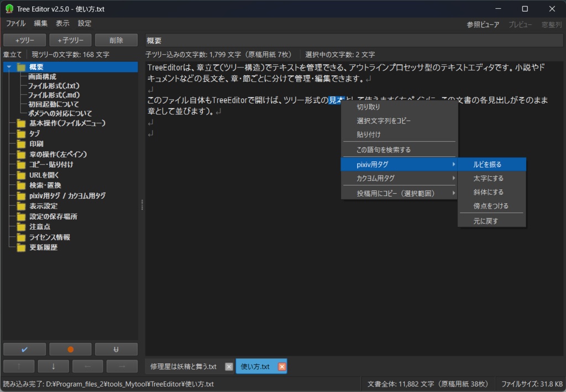Open the 参照ビューア
Image resolution: width=566 pixels, height=392 pixels.
(483, 24)
